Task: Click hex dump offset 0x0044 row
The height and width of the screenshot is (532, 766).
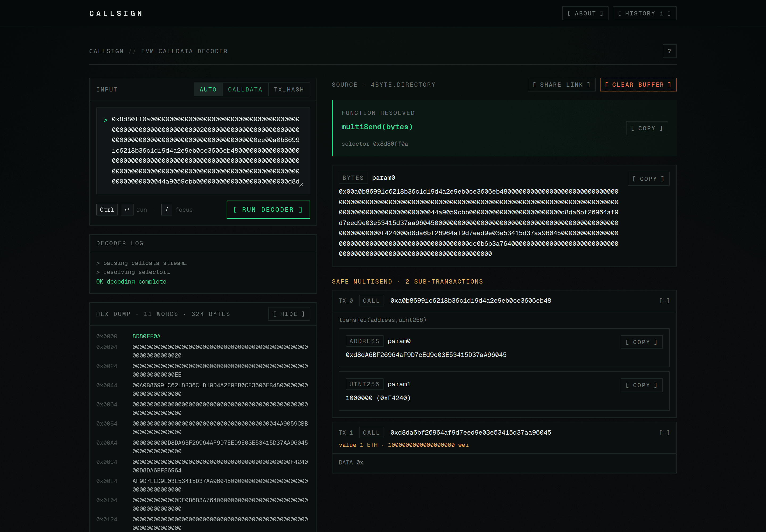Action: [203, 389]
